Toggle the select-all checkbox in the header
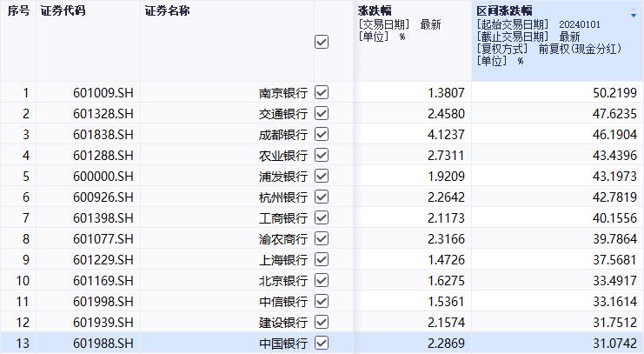The height and width of the screenshot is (354, 644). coord(322,42)
